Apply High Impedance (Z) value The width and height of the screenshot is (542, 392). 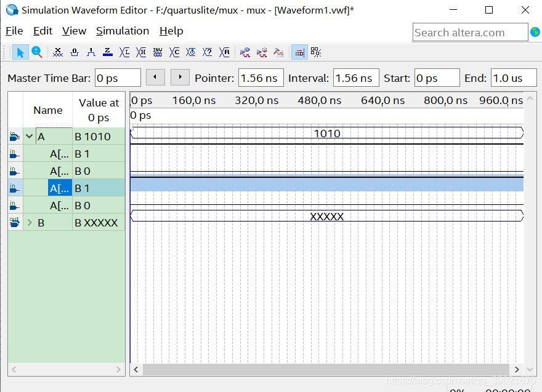(x=108, y=52)
